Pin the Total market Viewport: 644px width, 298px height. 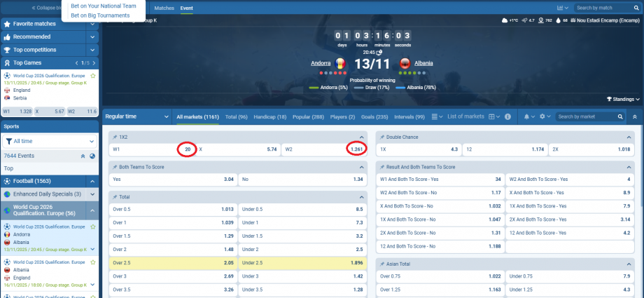pyautogui.click(x=115, y=197)
